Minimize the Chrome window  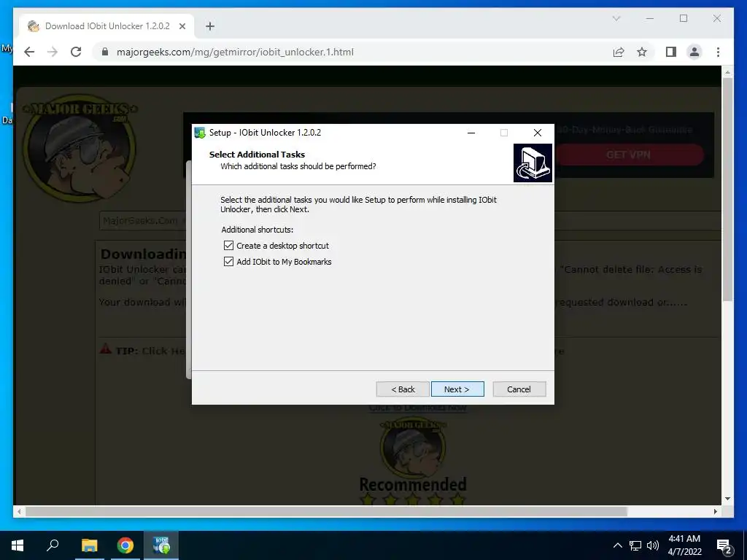(650, 18)
